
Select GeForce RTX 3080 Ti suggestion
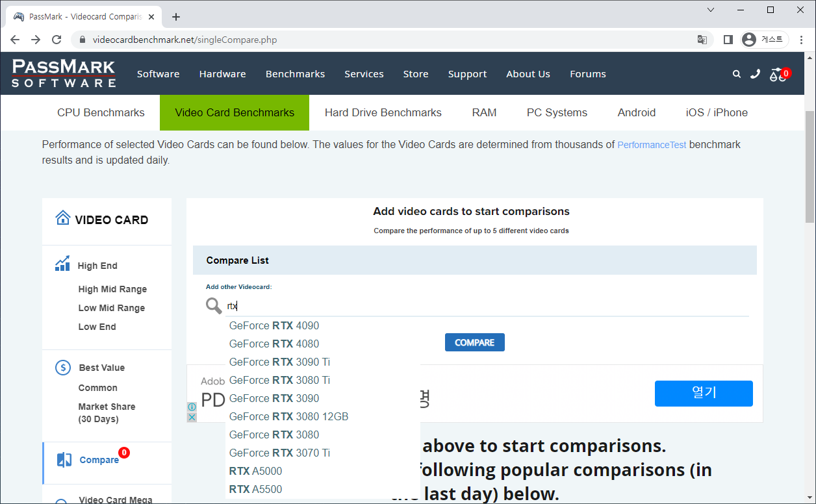click(x=323, y=381)
